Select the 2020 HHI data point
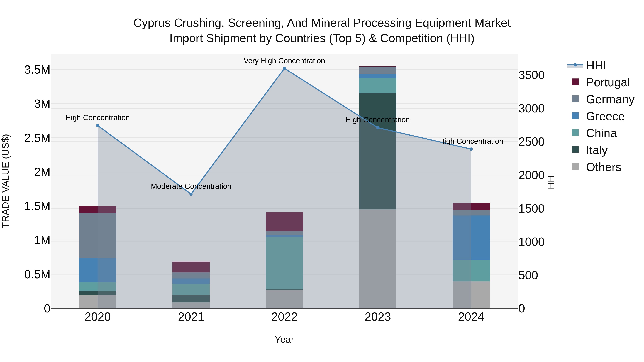Image resolution: width=644 pixels, height=362 pixels. [x=98, y=126]
